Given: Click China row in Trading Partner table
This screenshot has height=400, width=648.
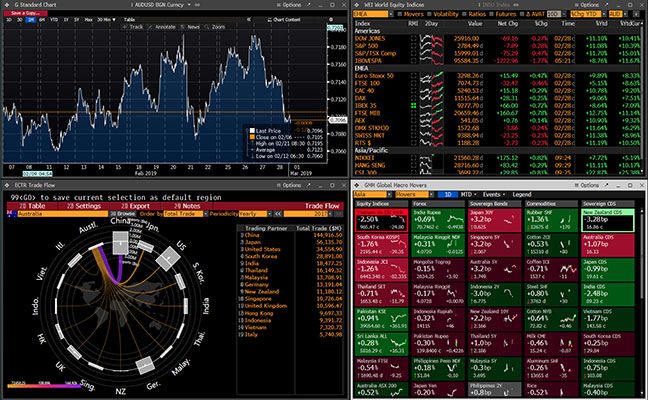Looking at the screenshot, I should (291, 235).
